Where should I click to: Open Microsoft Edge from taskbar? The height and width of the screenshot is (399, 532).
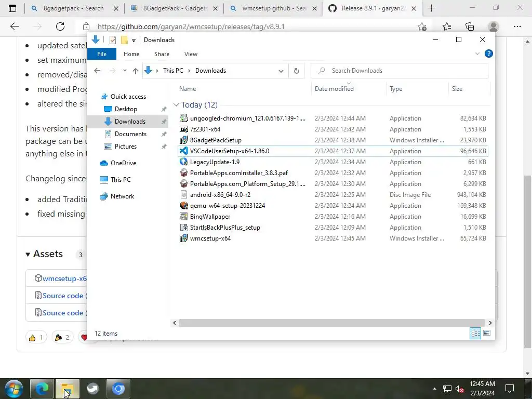[42, 389]
